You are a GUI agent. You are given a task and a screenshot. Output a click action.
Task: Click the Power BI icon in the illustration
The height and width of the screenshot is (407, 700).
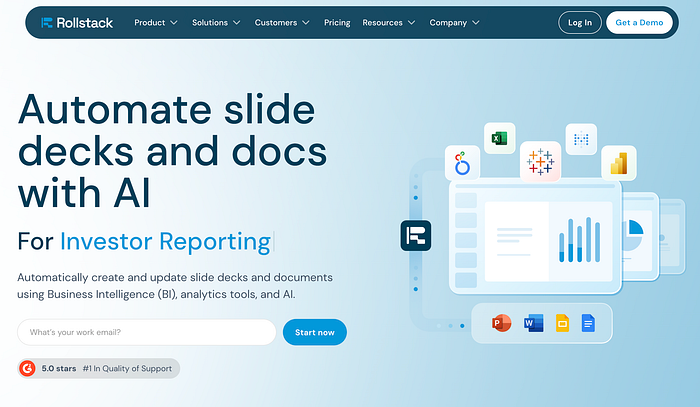pos(619,163)
